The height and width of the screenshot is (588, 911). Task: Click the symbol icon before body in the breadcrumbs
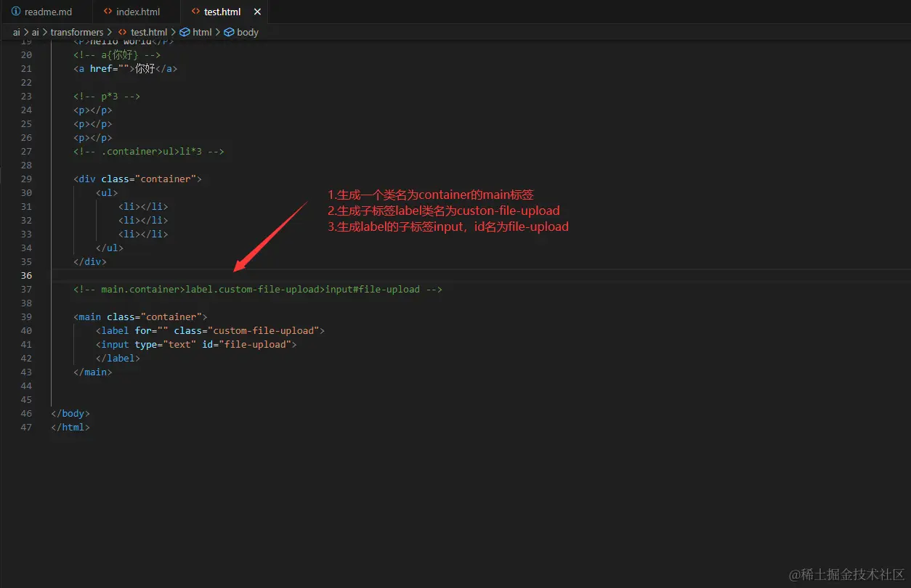229,32
